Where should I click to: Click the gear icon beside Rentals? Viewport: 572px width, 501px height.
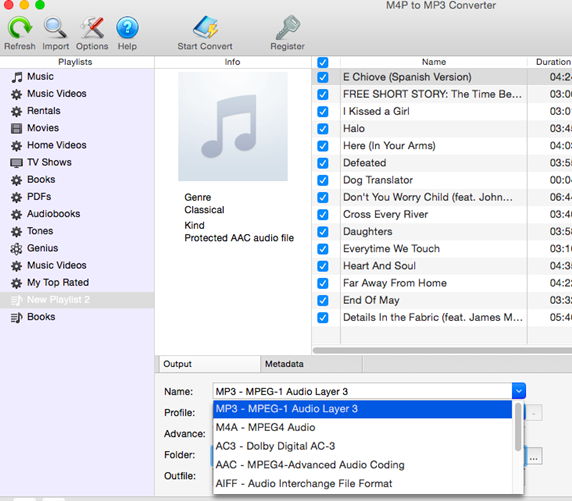[x=16, y=111]
